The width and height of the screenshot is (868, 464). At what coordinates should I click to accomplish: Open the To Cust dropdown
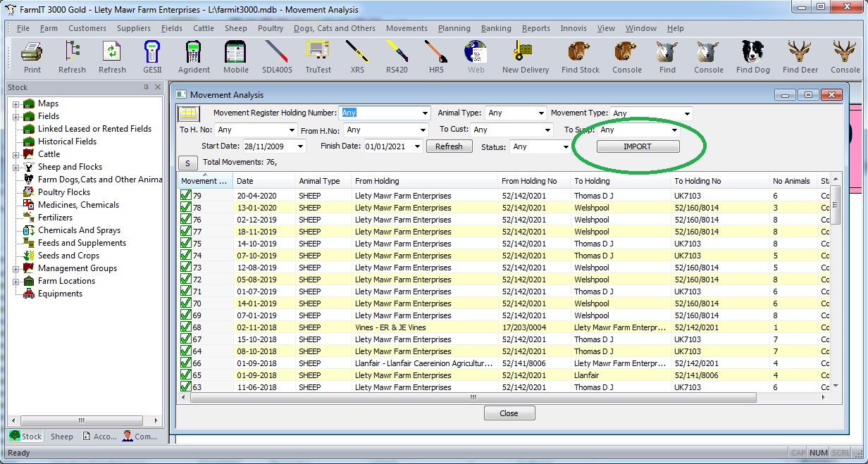tap(548, 130)
